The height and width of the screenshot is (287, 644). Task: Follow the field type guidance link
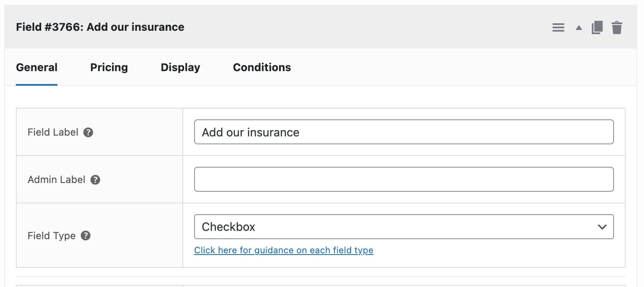284,250
